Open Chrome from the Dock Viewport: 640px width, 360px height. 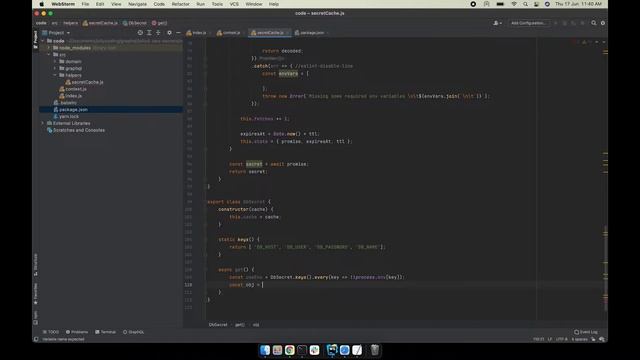point(290,350)
